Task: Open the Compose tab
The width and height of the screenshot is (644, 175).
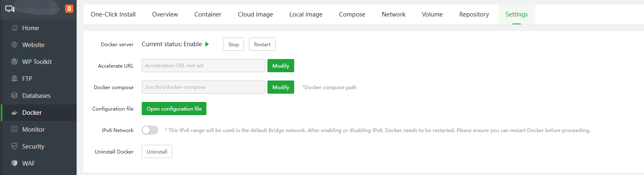Action: [x=352, y=14]
